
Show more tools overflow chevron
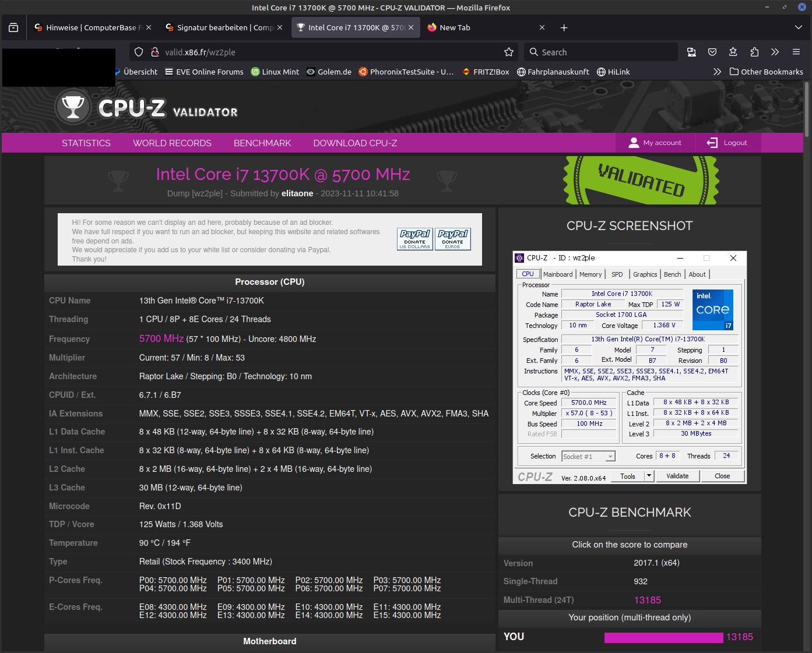(775, 52)
